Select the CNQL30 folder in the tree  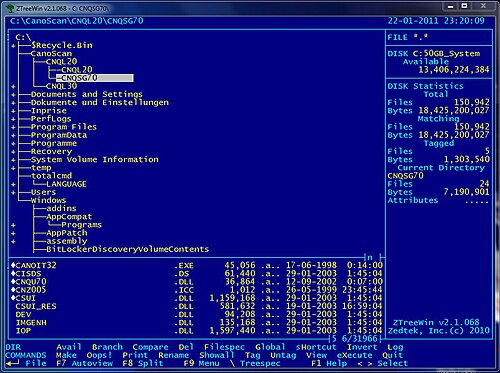[62, 86]
